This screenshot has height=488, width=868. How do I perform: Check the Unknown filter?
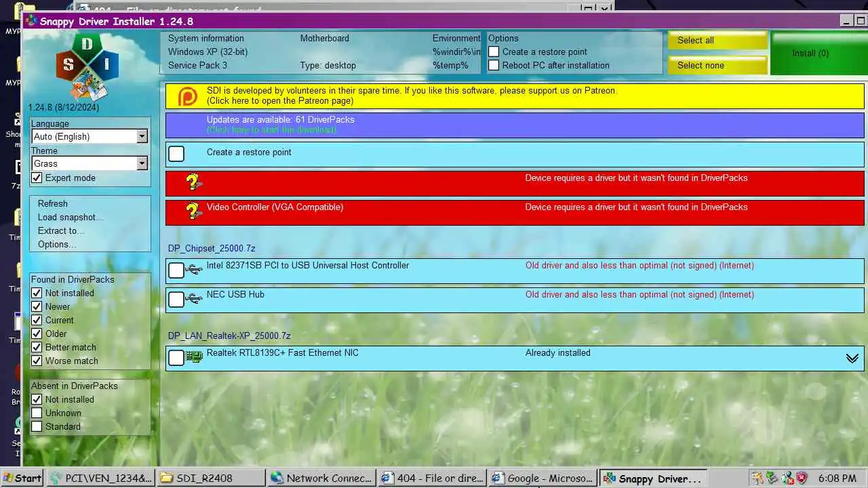[x=37, y=413]
